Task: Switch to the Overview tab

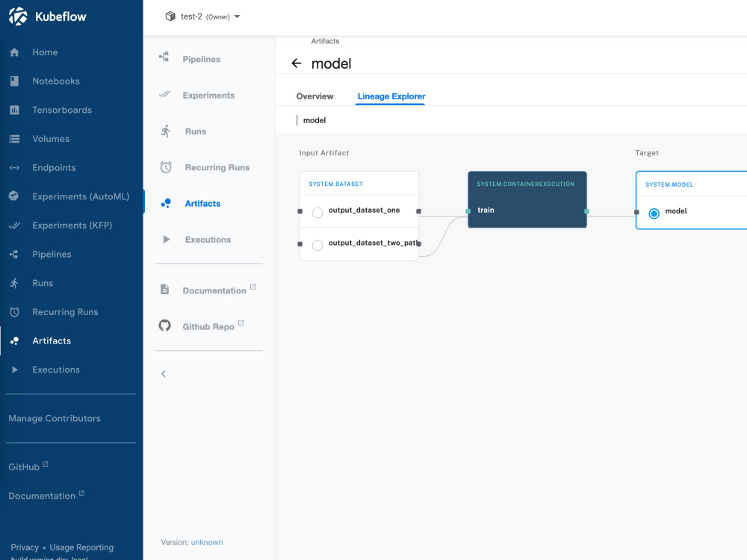Action: point(314,96)
